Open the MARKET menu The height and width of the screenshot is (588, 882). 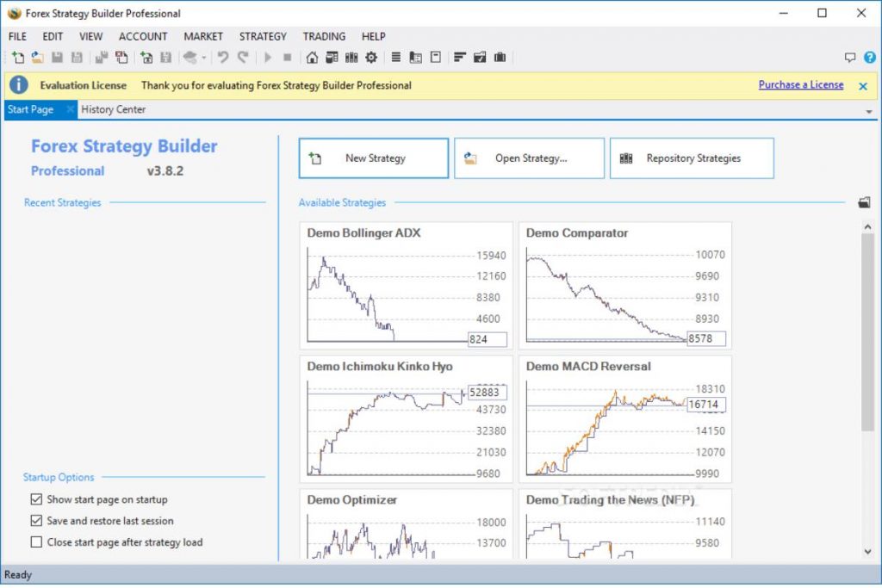click(203, 36)
